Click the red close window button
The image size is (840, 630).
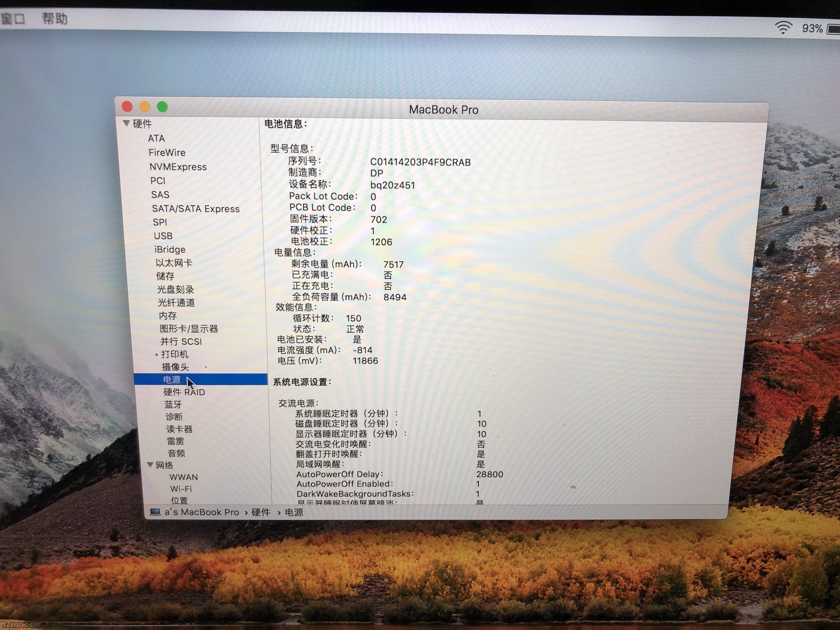pyautogui.click(x=127, y=107)
